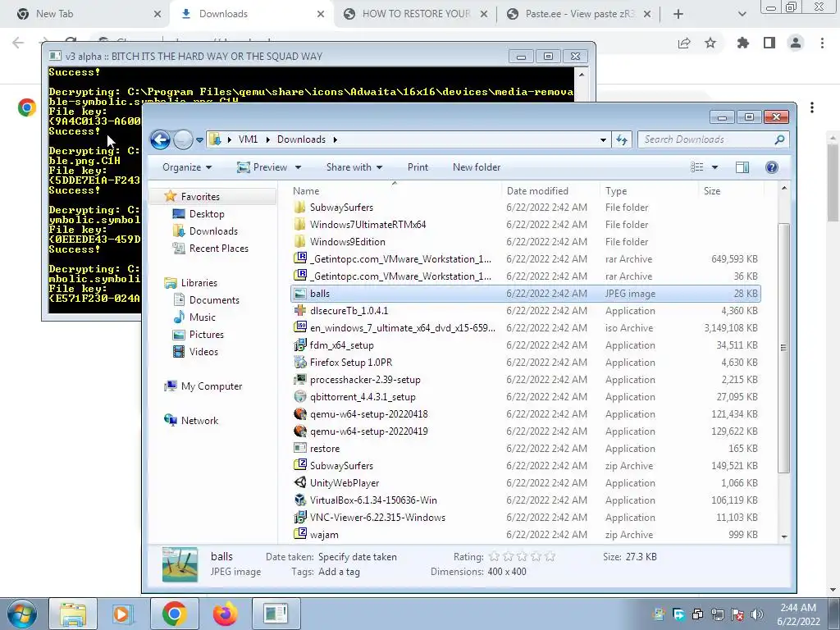
Task: Sort by the Size column header
Action: [x=712, y=190]
